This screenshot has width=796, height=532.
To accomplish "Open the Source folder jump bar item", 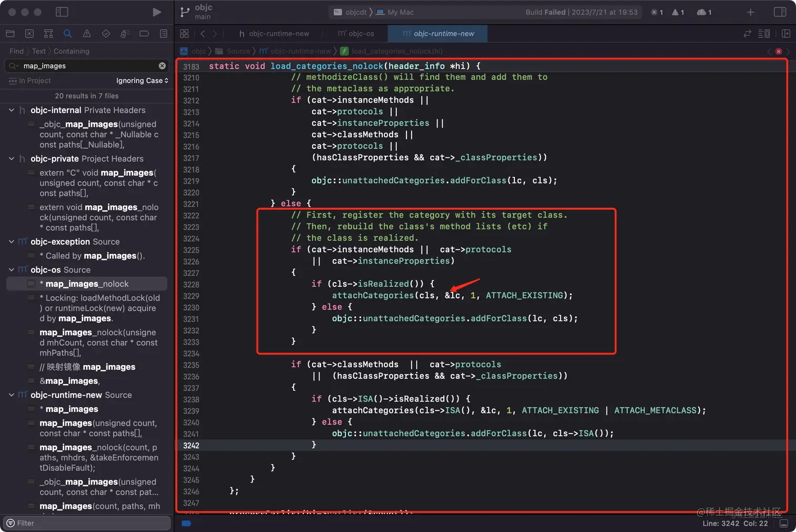I will pos(232,51).
